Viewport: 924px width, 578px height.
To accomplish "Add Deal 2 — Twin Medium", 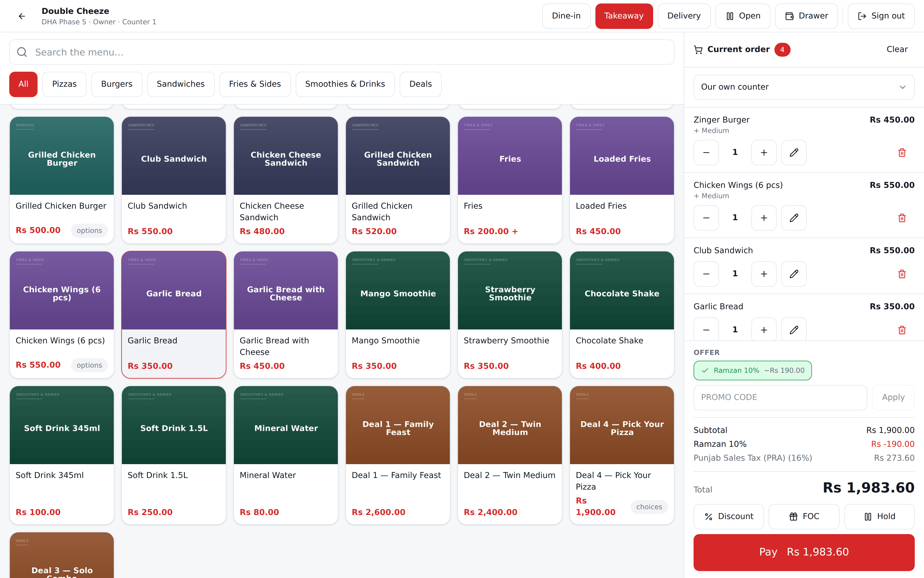I will click(x=510, y=455).
